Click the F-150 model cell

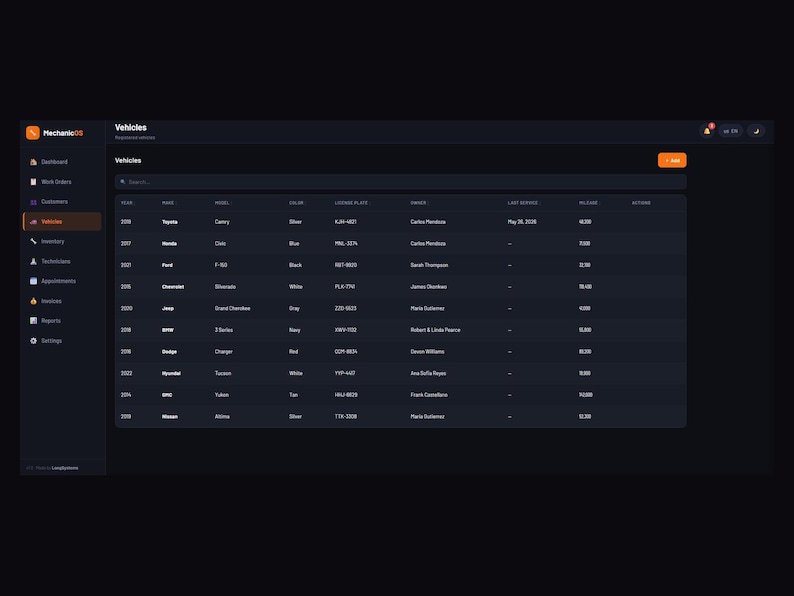[x=221, y=265]
